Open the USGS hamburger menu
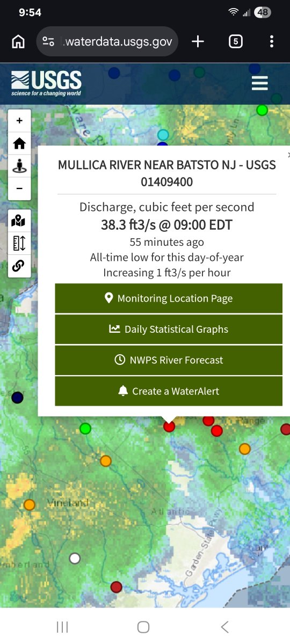 (x=260, y=83)
